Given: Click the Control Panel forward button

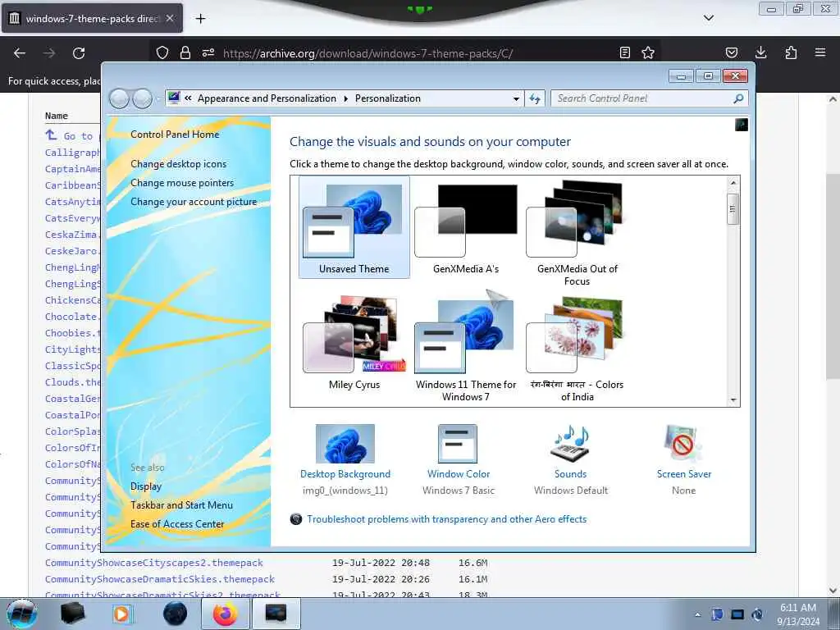Looking at the screenshot, I should click(142, 98).
